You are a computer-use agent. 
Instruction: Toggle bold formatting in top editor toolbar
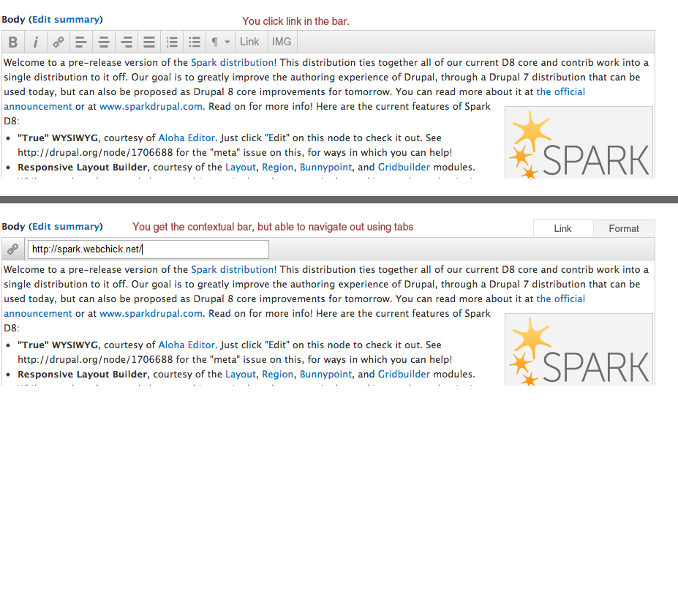pyautogui.click(x=13, y=42)
